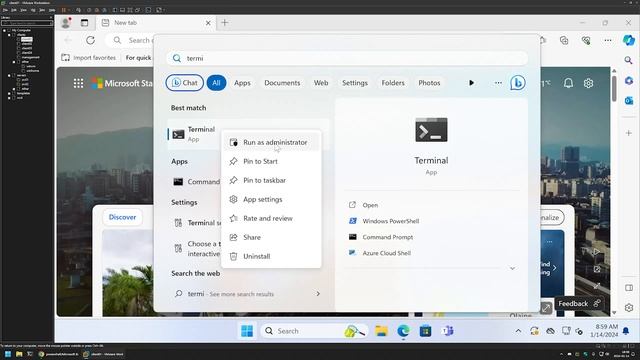Viewport: 640px width, 360px height.
Task: Open Outlook in Edge sidebar
Action: tap(629, 100)
